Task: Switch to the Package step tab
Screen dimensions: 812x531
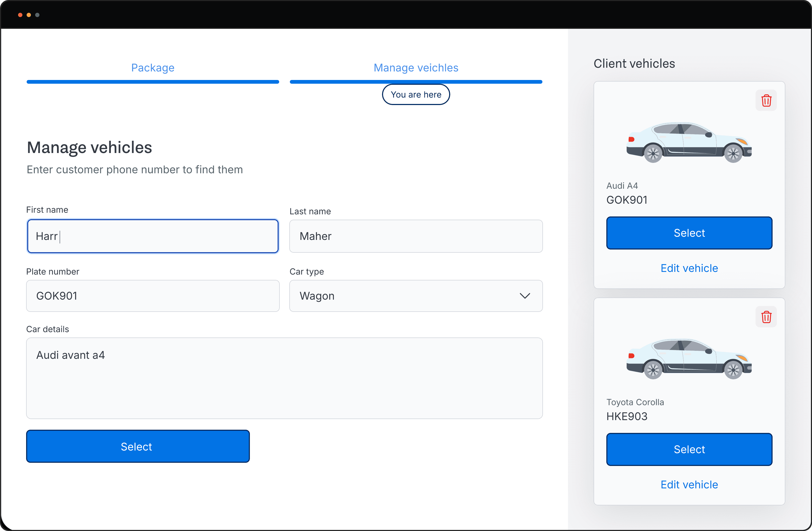Action: click(152, 68)
